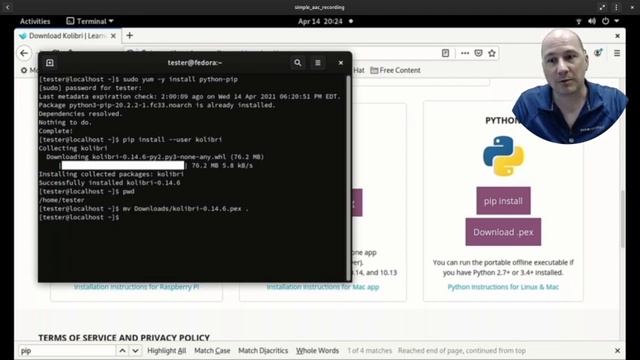Click the power icon in top bar
Image resolution: width=640 pixels, height=360 pixels.
pyautogui.click(x=606, y=21)
